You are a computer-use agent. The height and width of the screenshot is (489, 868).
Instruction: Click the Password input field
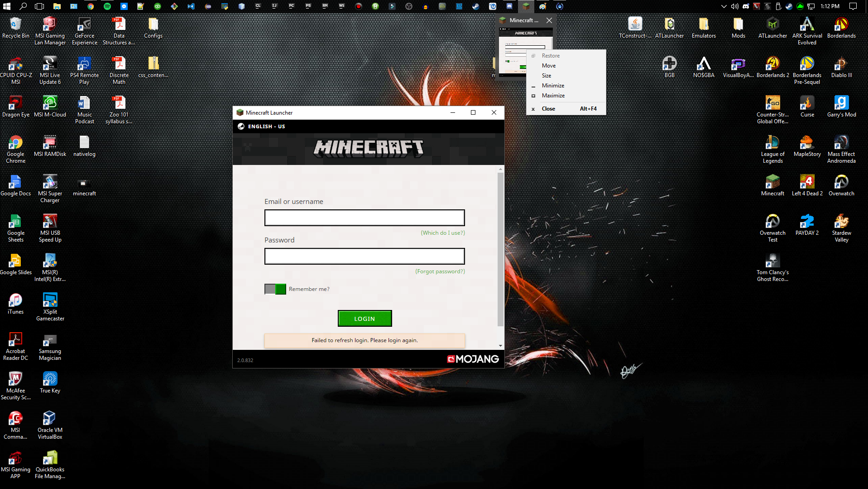[x=364, y=256]
